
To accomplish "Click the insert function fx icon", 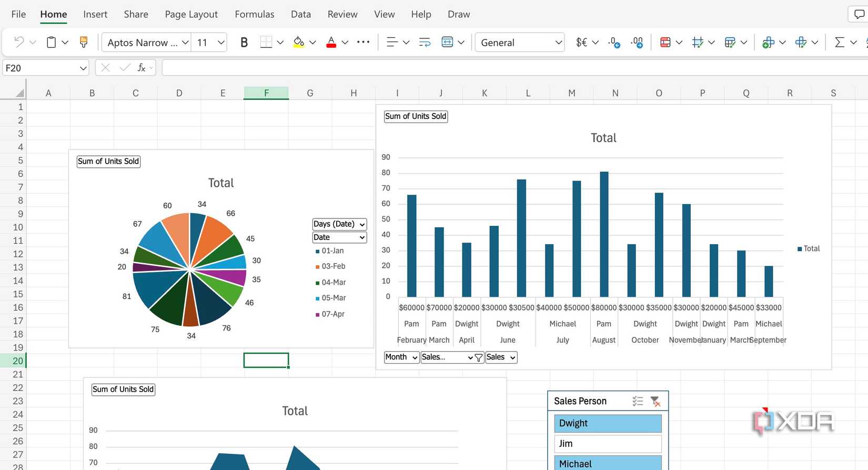I will tap(142, 68).
